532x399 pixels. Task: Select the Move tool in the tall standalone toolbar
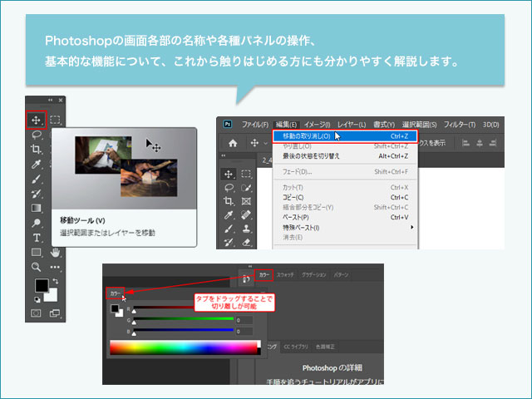pyautogui.click(x=36, y=120)
